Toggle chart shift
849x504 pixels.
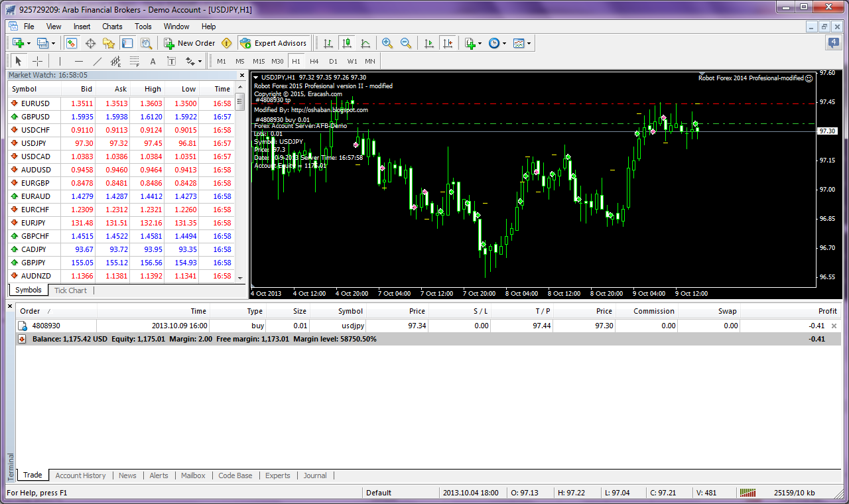(448, 43)
